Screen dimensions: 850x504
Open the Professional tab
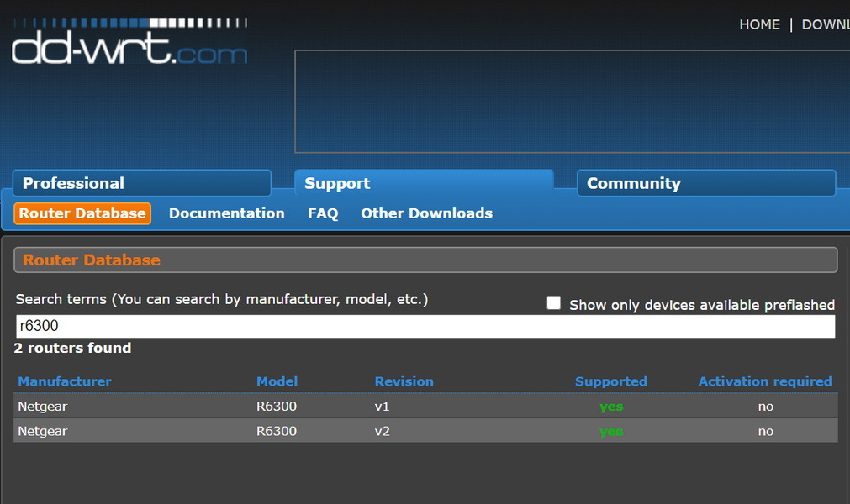[141, 183]
